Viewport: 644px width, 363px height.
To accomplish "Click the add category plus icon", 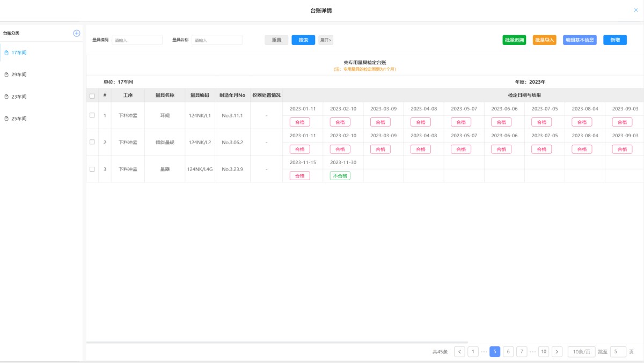I will point(76,33).
